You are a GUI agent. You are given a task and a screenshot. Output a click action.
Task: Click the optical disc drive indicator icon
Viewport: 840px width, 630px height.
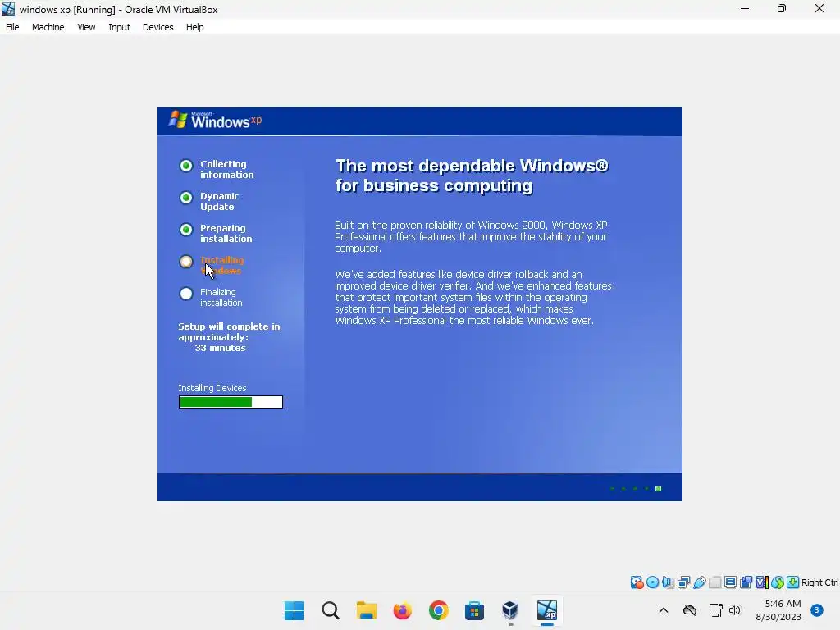pyautogui.click(x=652, y=582)
